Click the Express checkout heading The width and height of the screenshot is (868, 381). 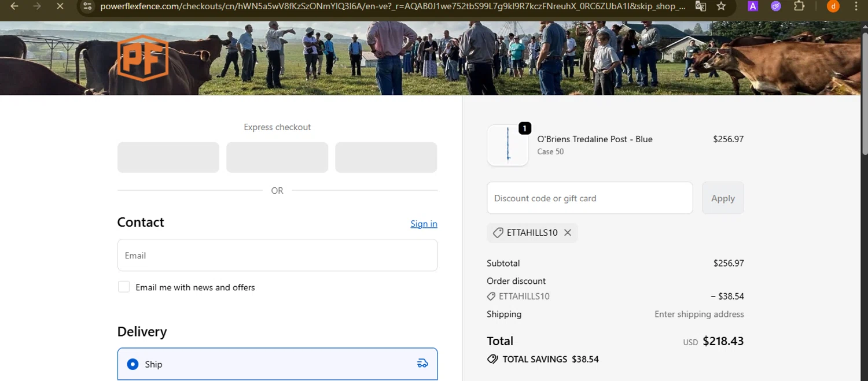(277, 127)
